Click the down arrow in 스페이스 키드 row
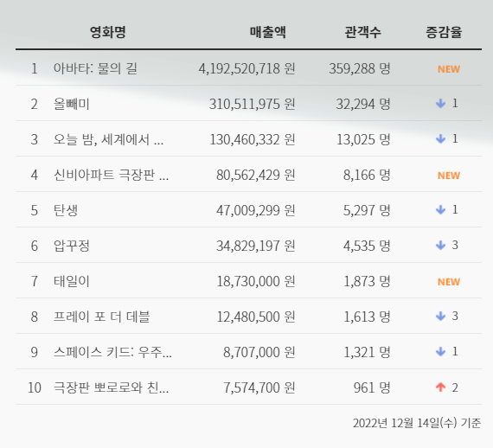Viewport: 493px width, 448px height. (x=441, y=351)
